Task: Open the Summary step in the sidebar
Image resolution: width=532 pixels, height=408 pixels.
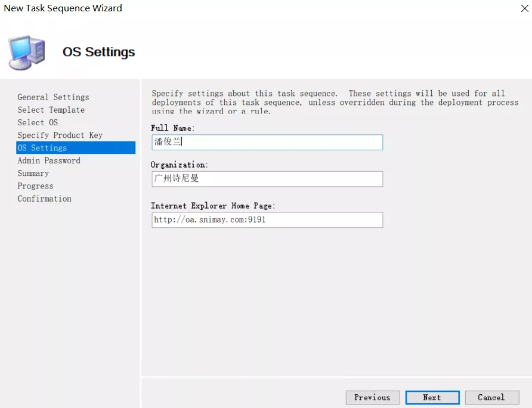Action: point(33,174)
